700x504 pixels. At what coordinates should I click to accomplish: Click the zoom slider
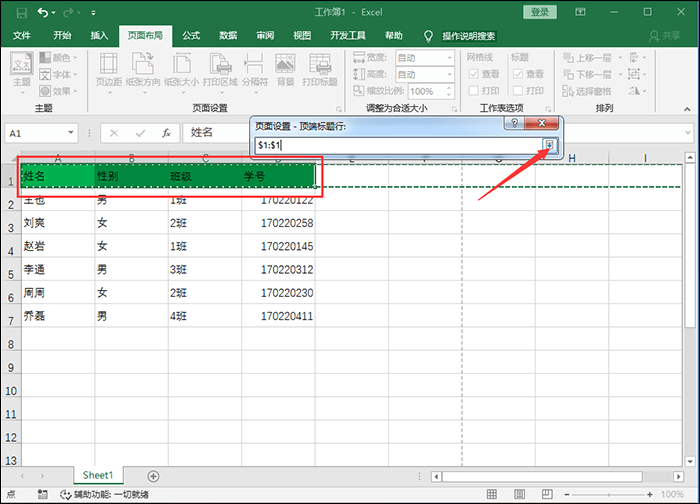click(608, 494)
